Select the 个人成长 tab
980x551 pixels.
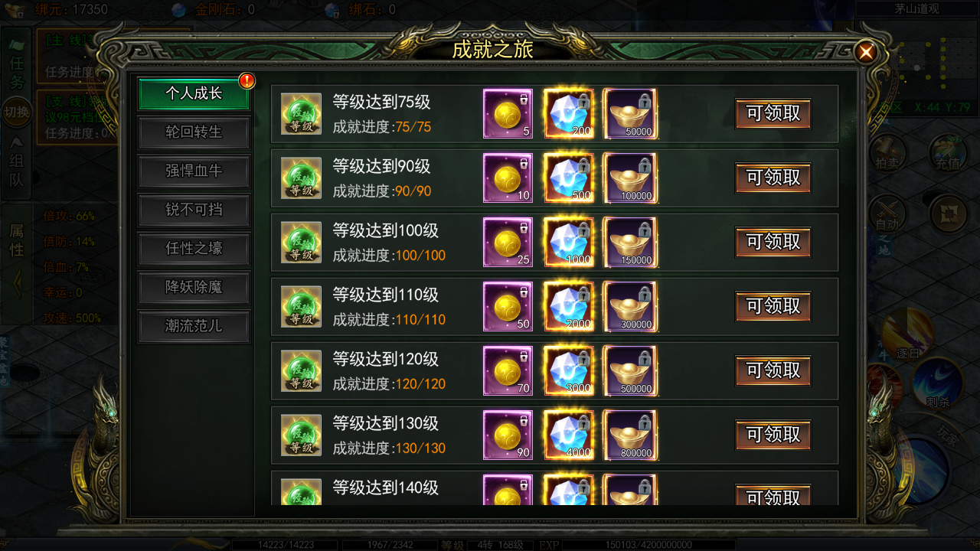click(194, 93)
